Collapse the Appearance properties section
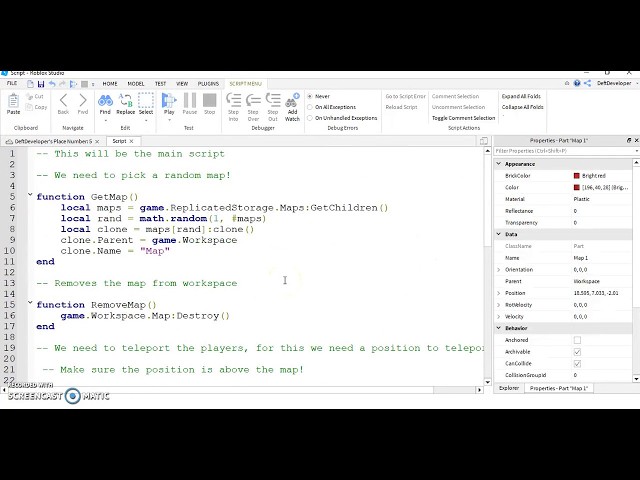This screenshot has width=640, height=480. pyautogui.click(x=499, y=164)
